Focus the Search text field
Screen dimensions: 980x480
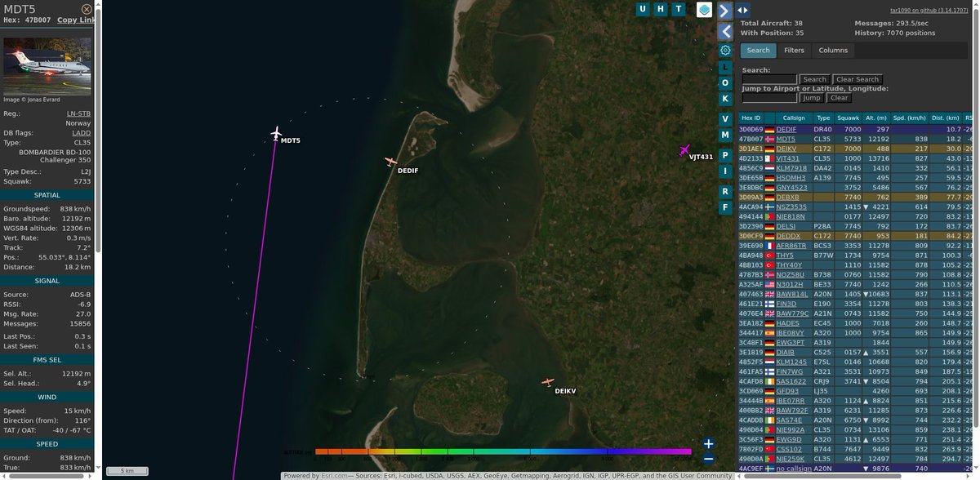coord(769,79)
